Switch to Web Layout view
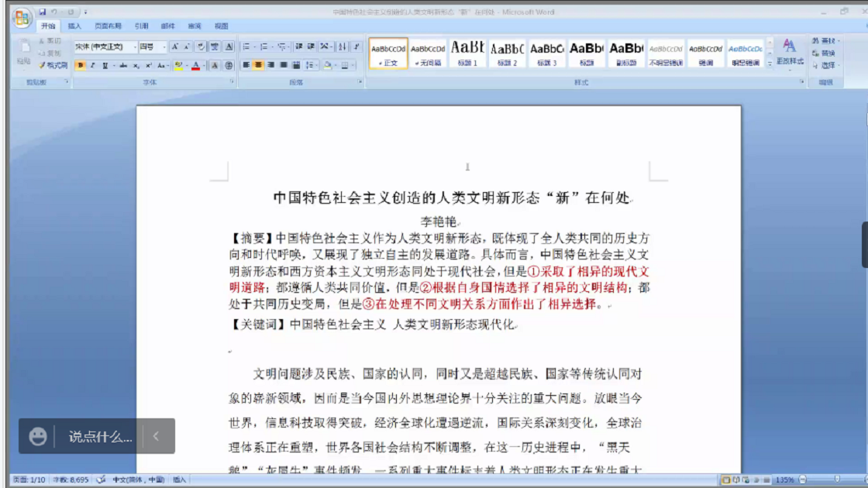The image size is (868, 488). 746,479
